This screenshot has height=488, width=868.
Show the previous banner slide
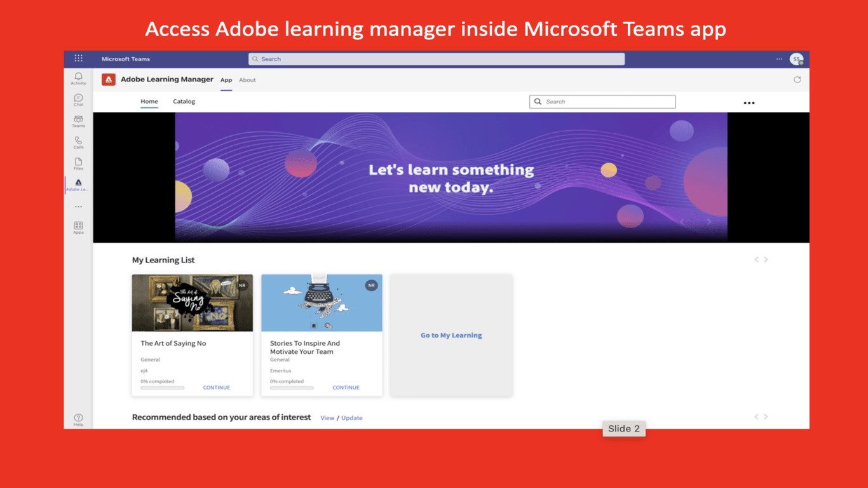coord(682,222)
